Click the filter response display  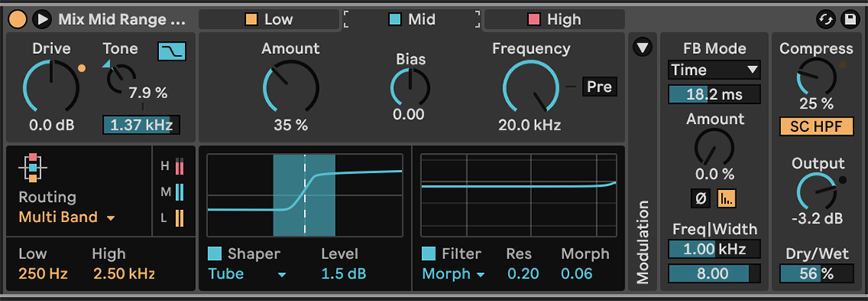(518, 195)
